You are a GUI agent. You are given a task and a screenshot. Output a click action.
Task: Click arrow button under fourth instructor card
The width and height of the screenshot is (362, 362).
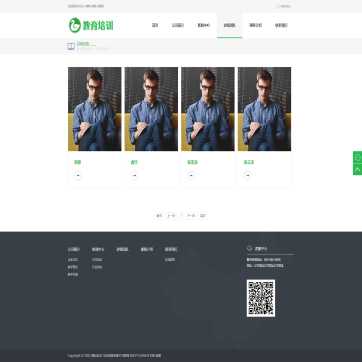pos(247,175)
